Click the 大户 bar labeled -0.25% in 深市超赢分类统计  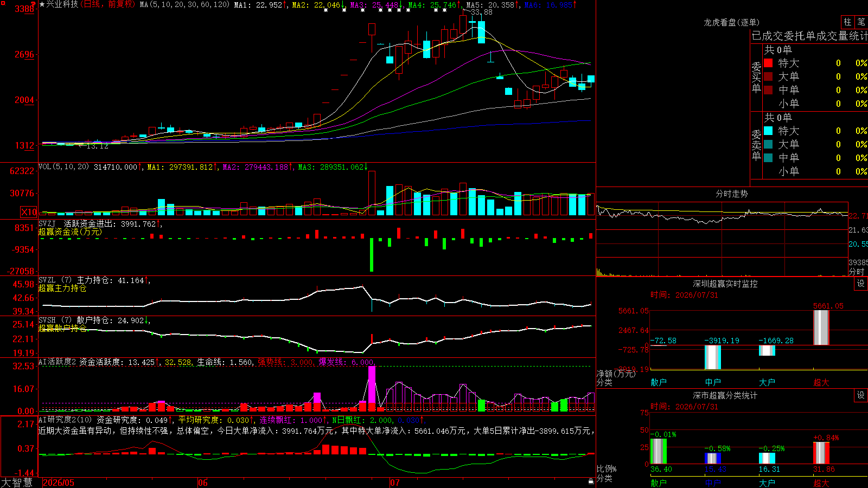point(767,458)
